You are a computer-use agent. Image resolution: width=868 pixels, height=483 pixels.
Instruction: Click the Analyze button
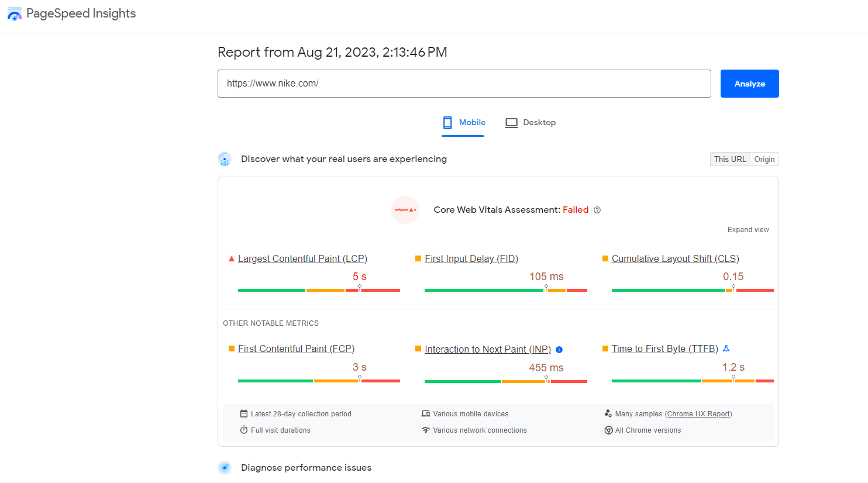[x=749, y=83]
